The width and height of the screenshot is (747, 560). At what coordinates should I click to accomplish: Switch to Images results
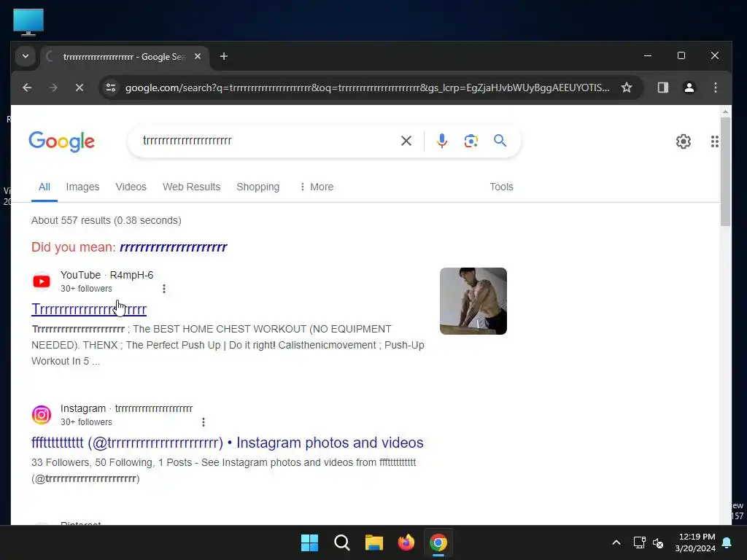[x=82, y=187]
